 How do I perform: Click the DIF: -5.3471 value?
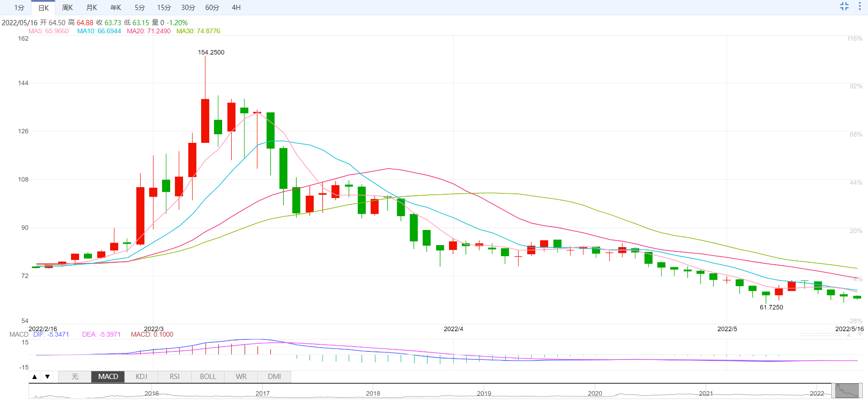[51, 334]
